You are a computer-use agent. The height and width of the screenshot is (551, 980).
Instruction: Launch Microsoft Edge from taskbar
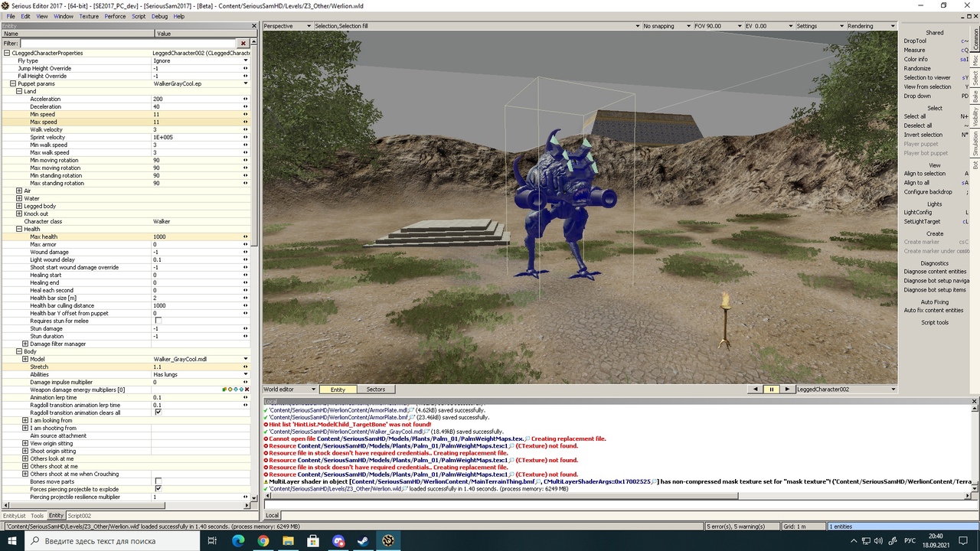coord(238,541)
